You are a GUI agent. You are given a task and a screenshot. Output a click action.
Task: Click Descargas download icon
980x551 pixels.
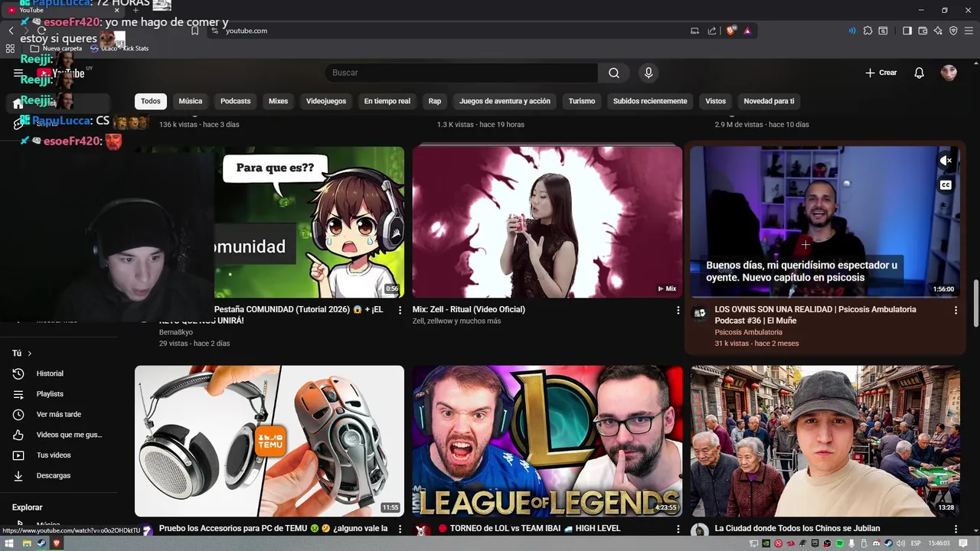pos(18,475)
